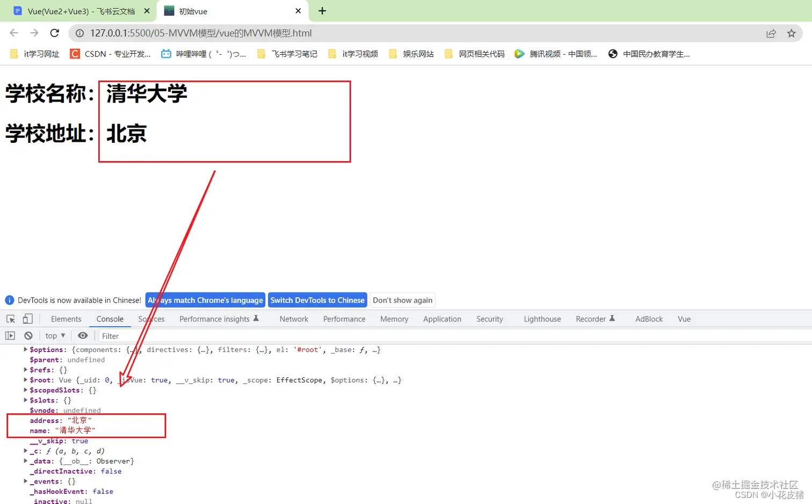Open the 哔哩哔哩 bookmark

tap(204, 54)
